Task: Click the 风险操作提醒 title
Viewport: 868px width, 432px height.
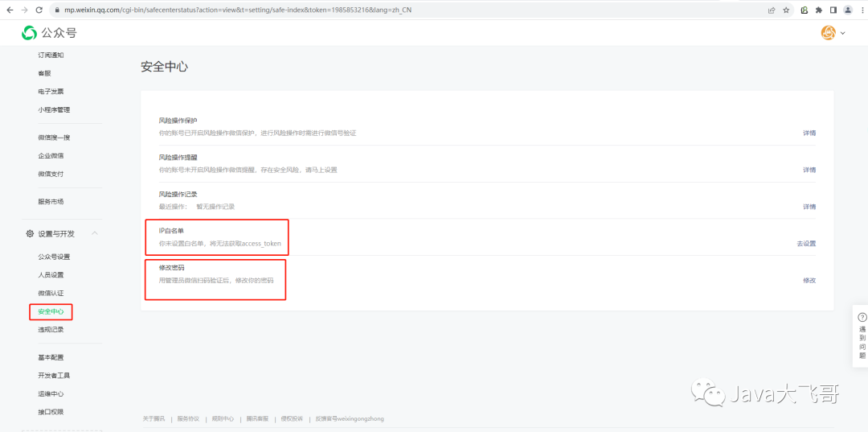Action: (178, 158)
